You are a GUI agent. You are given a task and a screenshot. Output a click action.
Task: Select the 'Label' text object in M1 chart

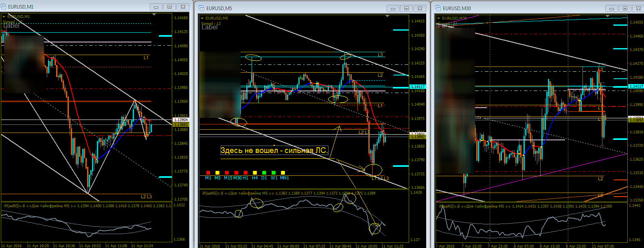(11, 25)
